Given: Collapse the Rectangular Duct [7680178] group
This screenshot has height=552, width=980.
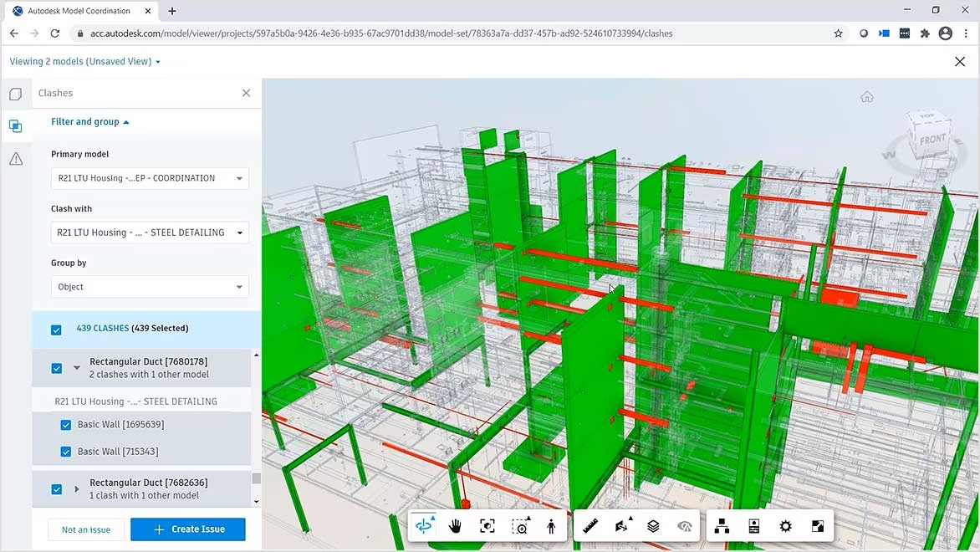Looking at the screenshot, I should (x=77, y=367).
